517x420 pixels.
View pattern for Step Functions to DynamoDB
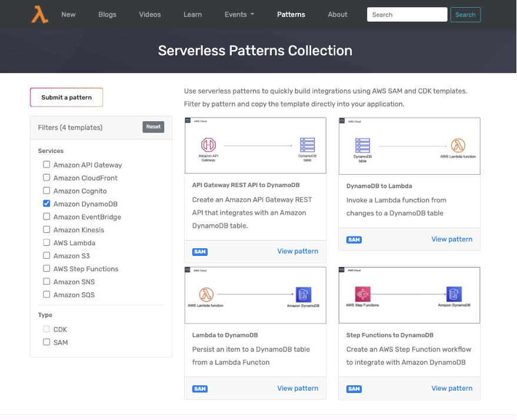point(452,388)
